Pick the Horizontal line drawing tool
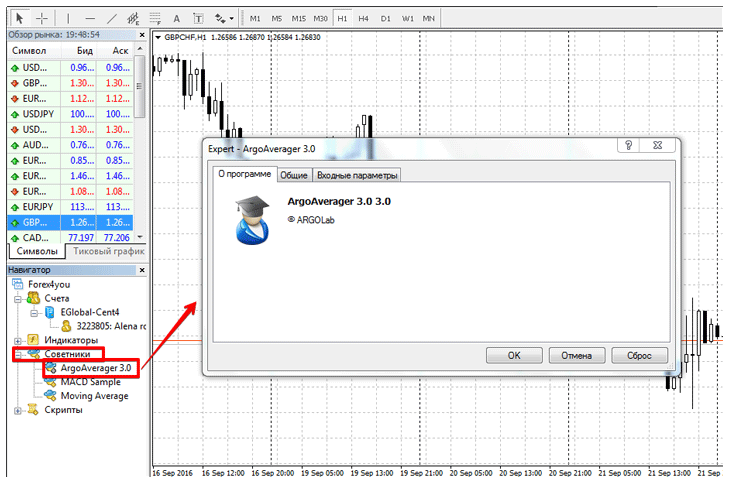This screenshot has height=483, width=729. pos(91,18)
